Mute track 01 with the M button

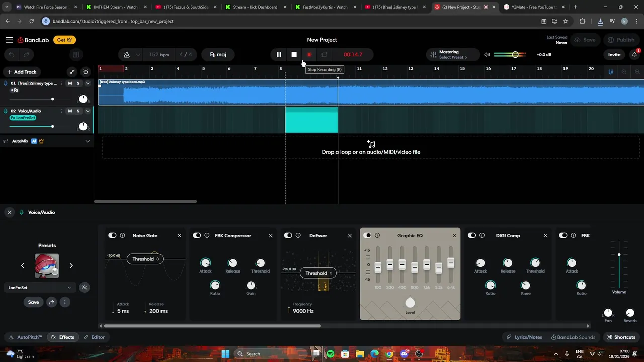70,83
